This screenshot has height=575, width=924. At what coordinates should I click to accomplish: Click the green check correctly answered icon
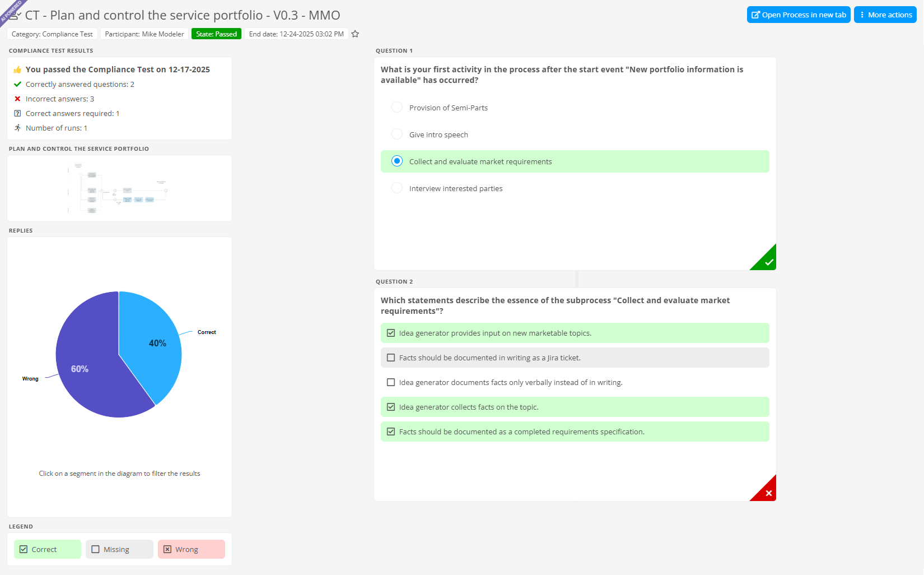pos(17,85)
